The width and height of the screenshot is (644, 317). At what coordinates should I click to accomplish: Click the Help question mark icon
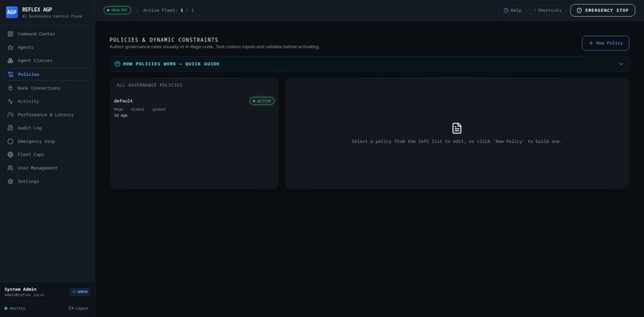[506, 10]
